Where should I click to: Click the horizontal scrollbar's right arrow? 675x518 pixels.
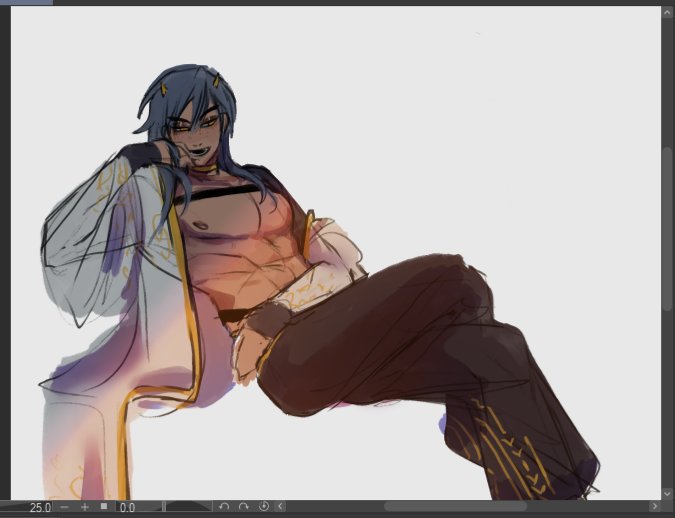click(x=655, y=506)
